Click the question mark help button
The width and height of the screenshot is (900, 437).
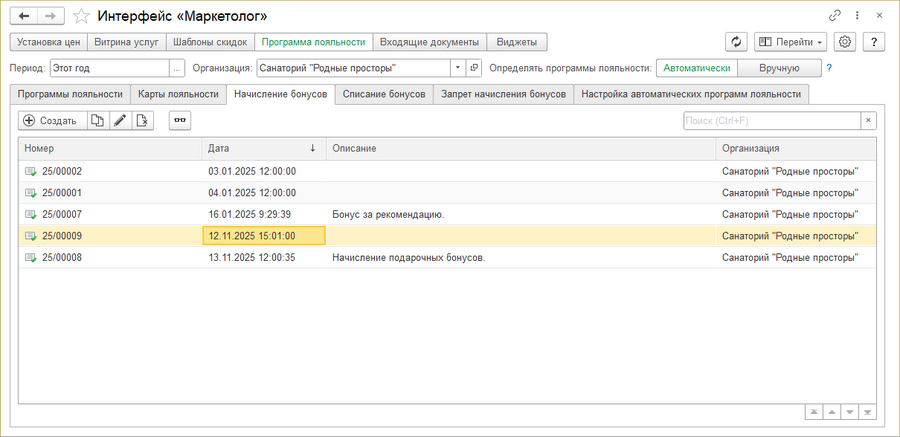(x=874, y=42)
